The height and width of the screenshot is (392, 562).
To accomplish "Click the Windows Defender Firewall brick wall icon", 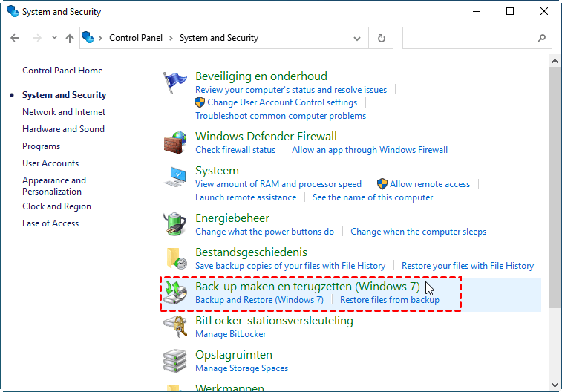I will 175,143.
